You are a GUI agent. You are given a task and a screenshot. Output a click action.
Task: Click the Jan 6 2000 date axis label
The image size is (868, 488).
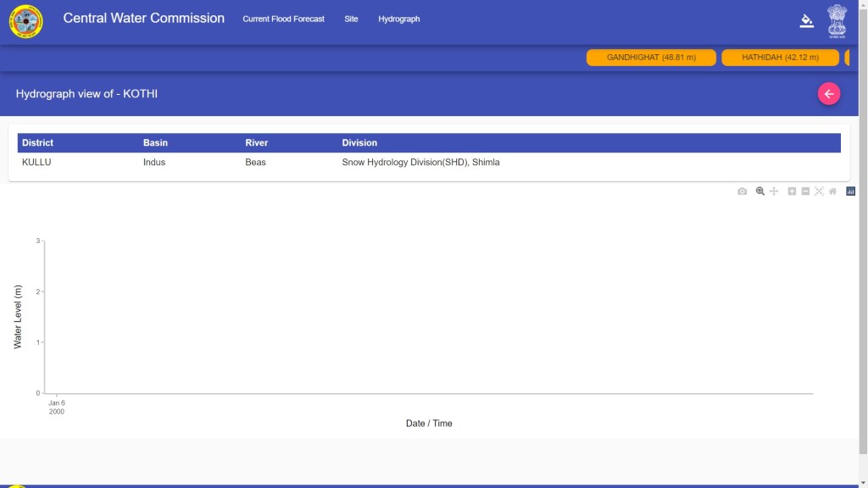coord(57,408)
